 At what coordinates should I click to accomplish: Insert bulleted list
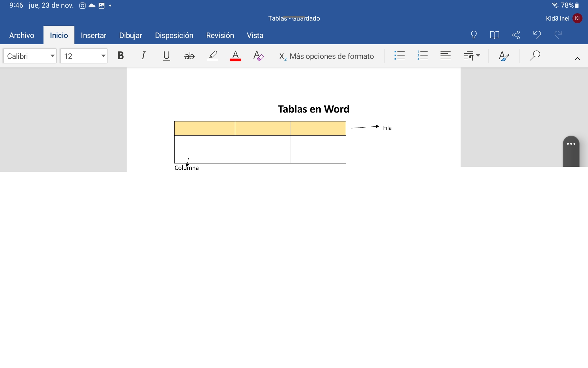(x=399, y=56)
